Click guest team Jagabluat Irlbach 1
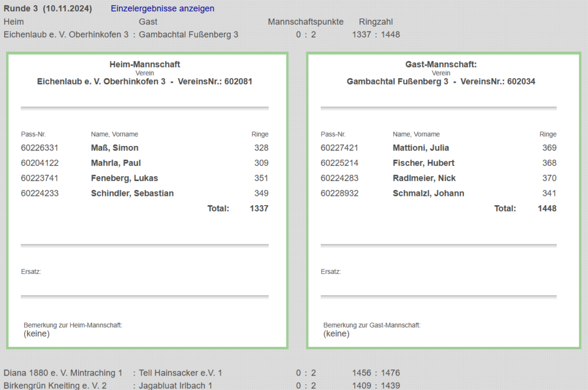The height and width of the screenshot is (390, 588). (x=176, y=385)
